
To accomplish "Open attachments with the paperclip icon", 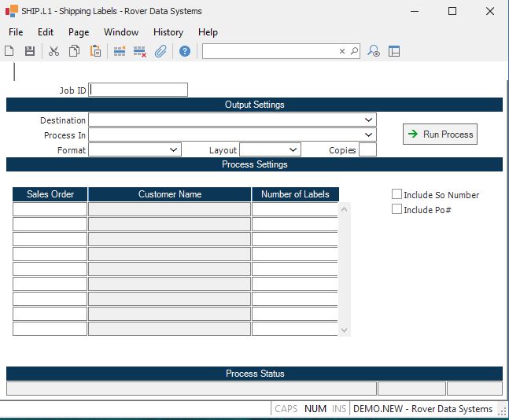I will (160, 51).
